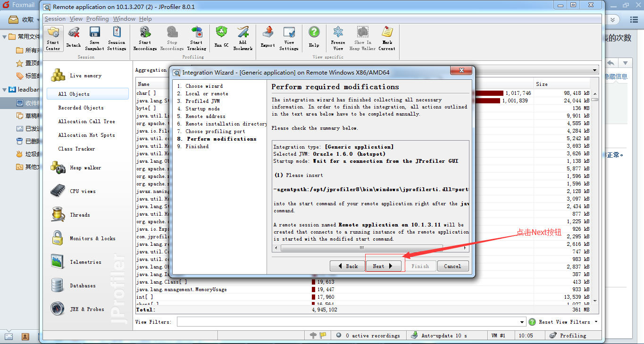The width and height of the screenshot is (644, 344).
Task: Open View Settings from toolbar
Action: (x=289, y=38)
